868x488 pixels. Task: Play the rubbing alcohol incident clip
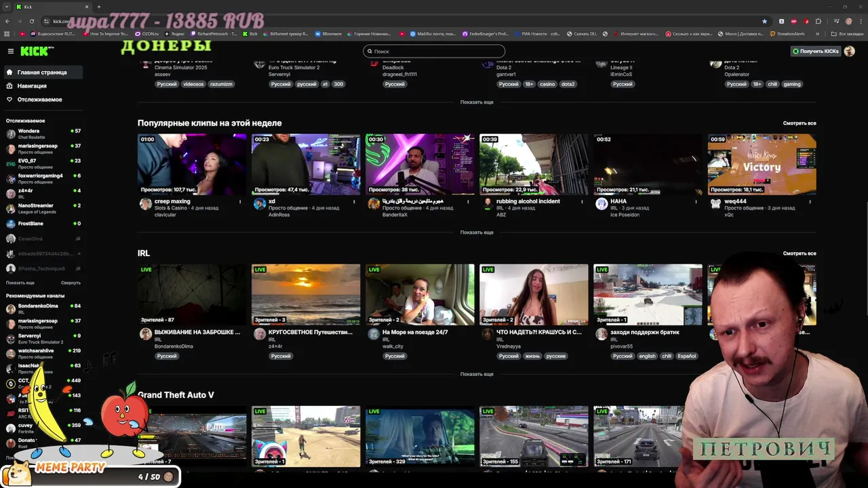pyautogui.click(x=534, y=164)
